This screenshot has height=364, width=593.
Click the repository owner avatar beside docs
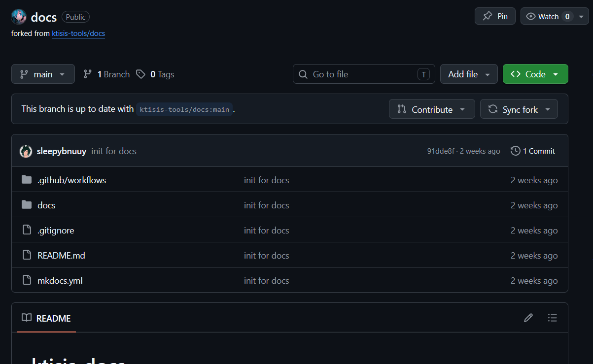(x=19, y=17)
